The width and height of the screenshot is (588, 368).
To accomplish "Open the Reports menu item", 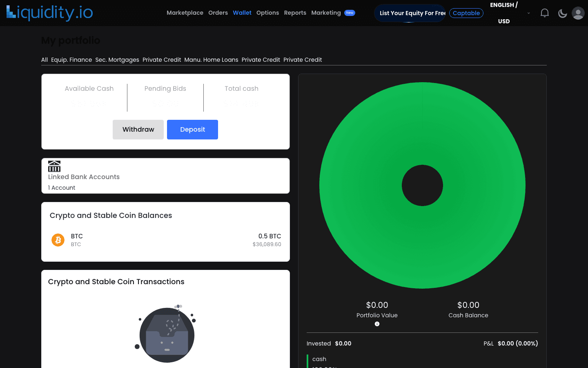I will coord(295,13).
